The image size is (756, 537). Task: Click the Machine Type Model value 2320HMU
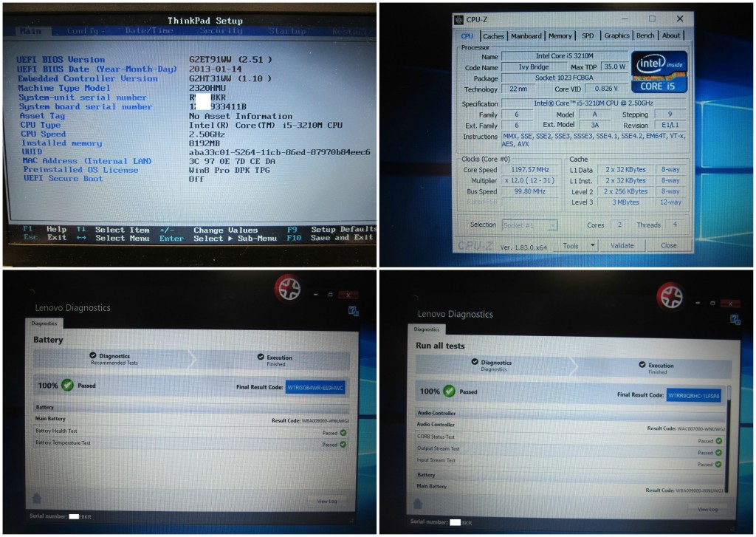click(x=207, y=88)
